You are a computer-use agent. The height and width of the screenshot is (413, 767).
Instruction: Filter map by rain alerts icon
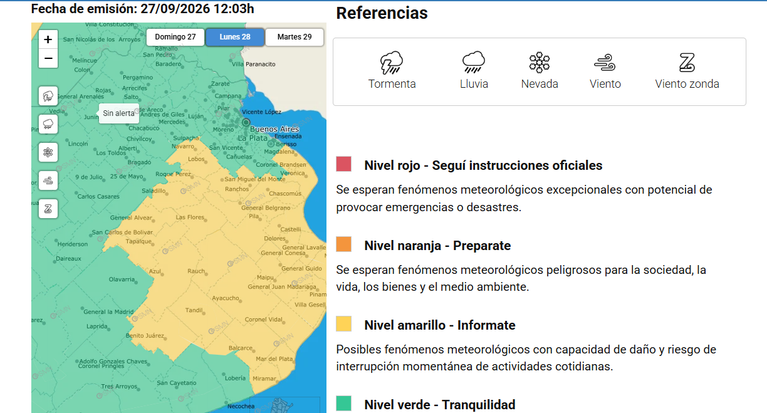click(48, 124)
